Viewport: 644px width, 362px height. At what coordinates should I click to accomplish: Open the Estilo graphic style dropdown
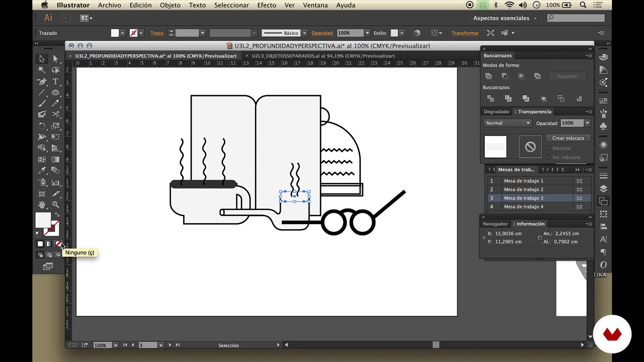(401, 33)
